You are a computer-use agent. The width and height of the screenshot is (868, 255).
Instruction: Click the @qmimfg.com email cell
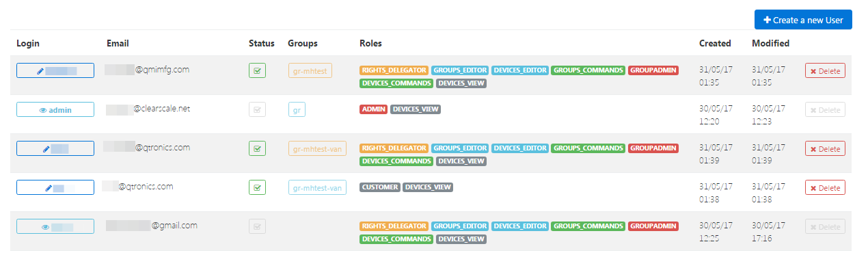pyautogui.click(x=147, y=69)
